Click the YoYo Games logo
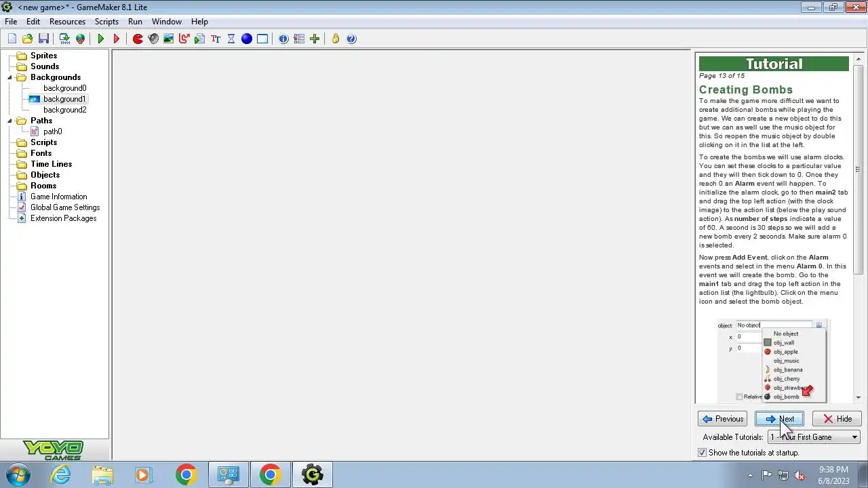868x488 pixels. click(x=53, y=451)
